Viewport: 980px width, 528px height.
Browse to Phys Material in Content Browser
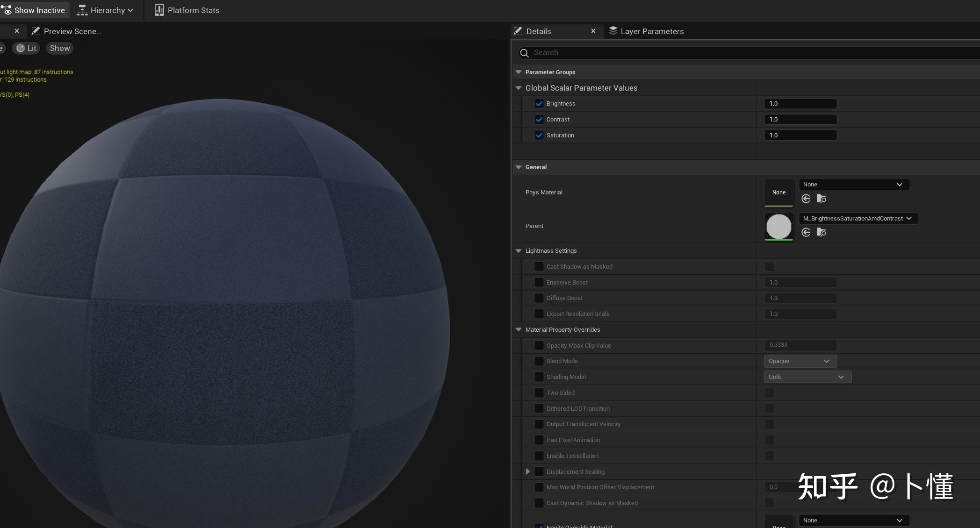[x=821, y=199]
